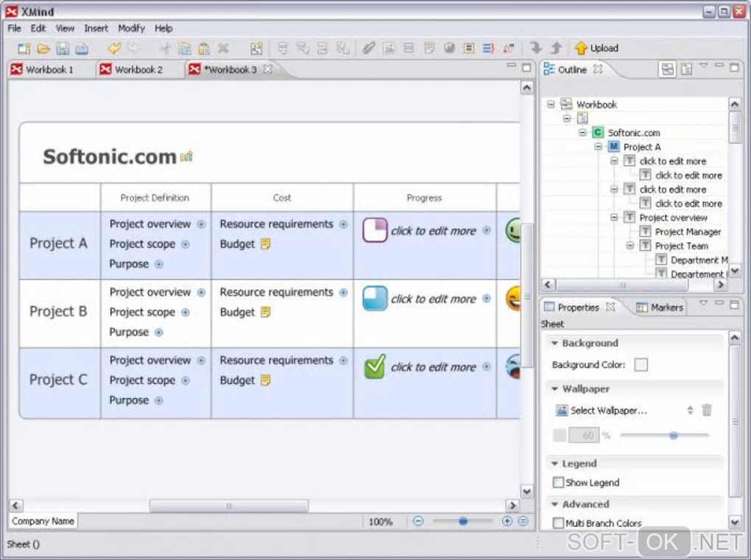Click the Company Name sheet tab
This screenshot has height=560, width=751.
point(43,521)
